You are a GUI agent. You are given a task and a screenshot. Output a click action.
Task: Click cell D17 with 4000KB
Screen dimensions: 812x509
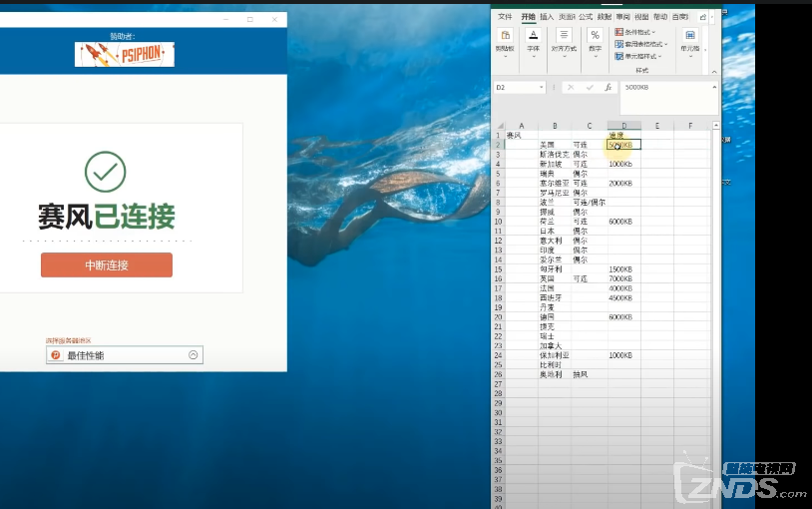tap(624, 288)
